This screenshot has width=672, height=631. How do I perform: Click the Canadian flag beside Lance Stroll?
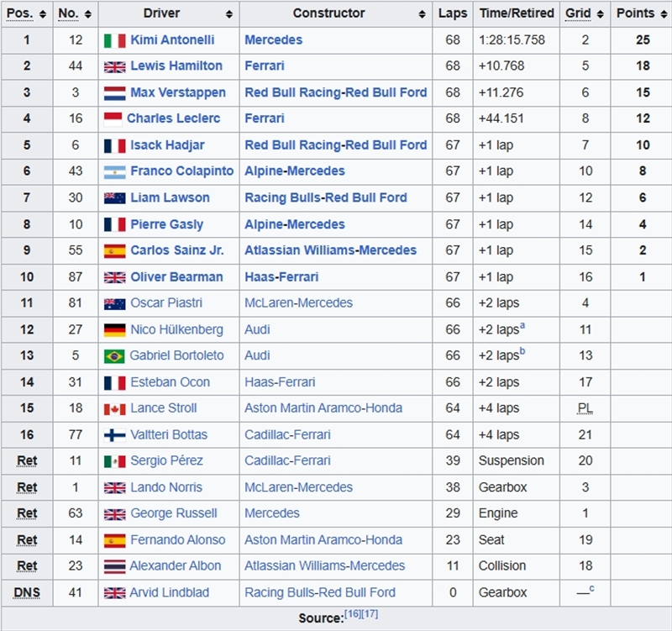tap(115, 409)
